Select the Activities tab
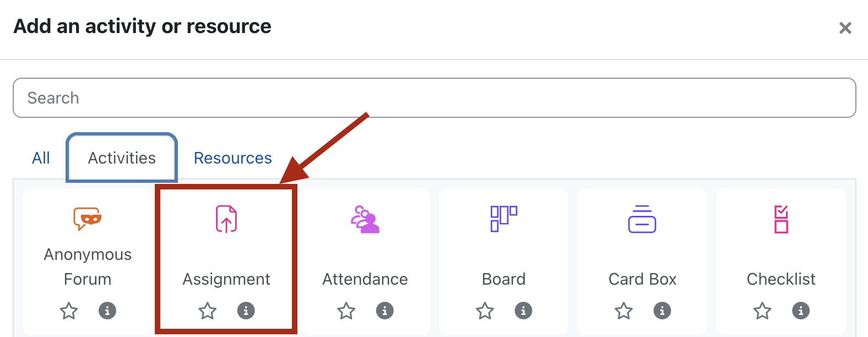This screenshot has height=337, width=868. (122, 158)
